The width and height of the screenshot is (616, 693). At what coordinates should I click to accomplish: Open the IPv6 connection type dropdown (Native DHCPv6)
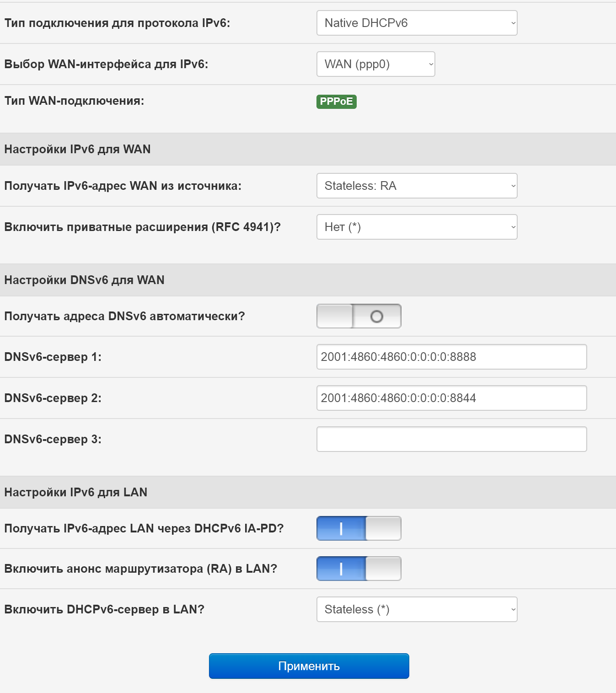pyautogui.click(x=417, y=23)
